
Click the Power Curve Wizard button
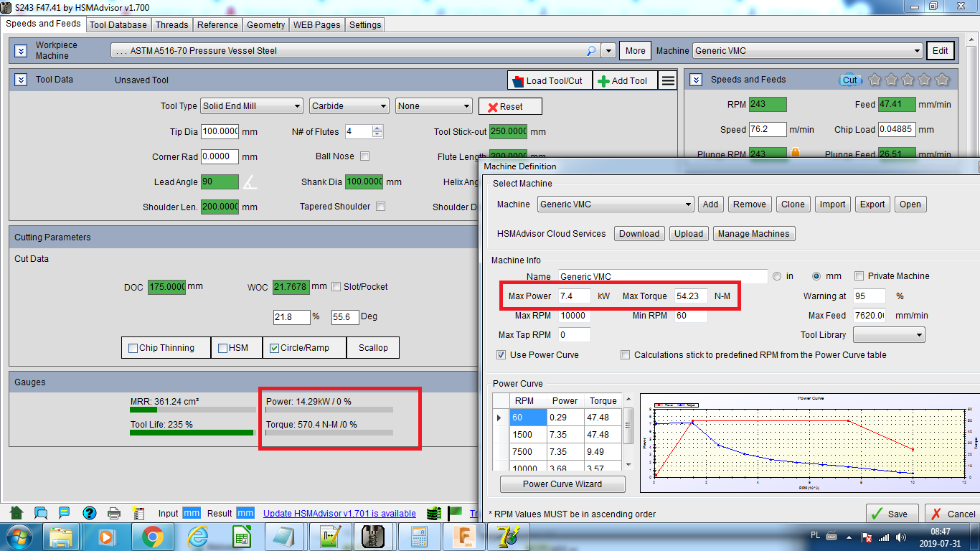point(562,484)
